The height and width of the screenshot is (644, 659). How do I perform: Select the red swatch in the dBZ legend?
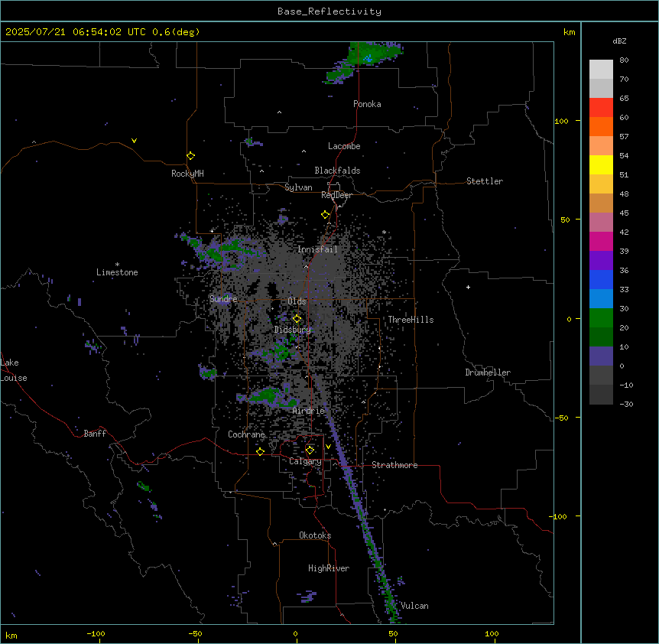[601, 107]
